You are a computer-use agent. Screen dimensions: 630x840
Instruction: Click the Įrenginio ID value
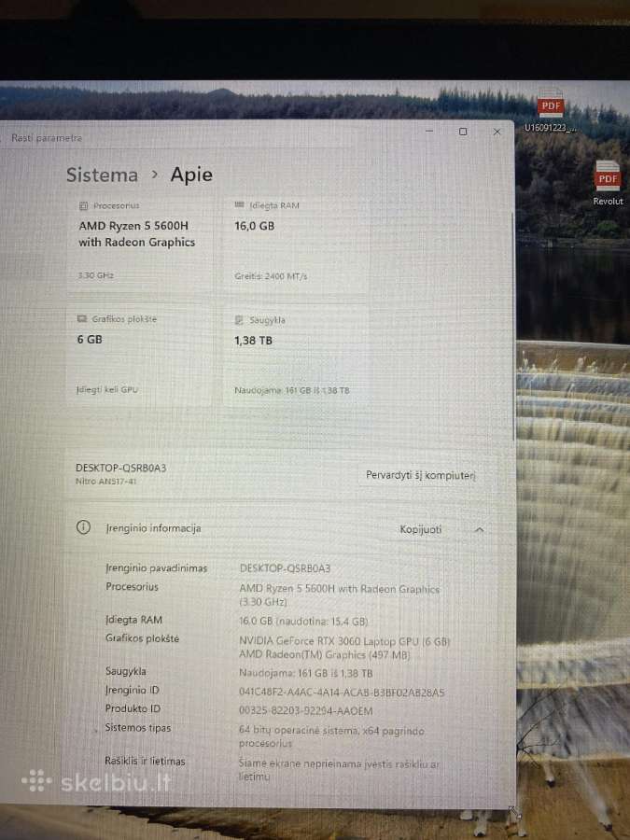[342, 693]
